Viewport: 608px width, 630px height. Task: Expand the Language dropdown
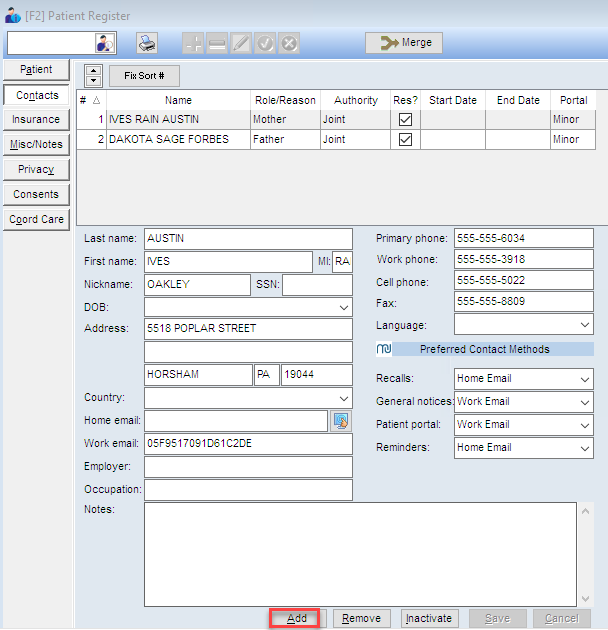pos(584,325)
